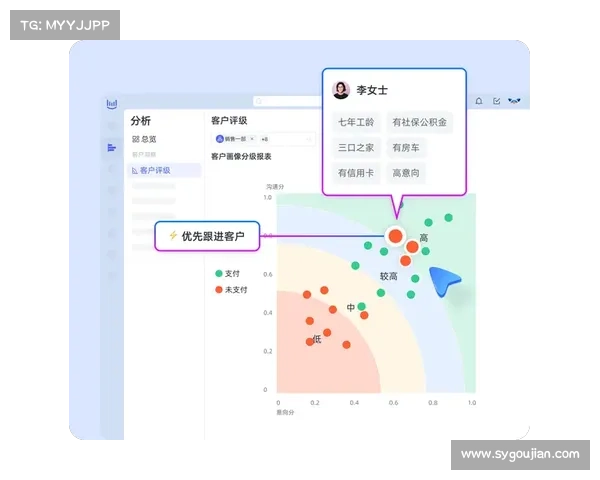Click the 较高 zone label on chart
Viewport: 600px width, 480px height.
[x=388, y=276]
